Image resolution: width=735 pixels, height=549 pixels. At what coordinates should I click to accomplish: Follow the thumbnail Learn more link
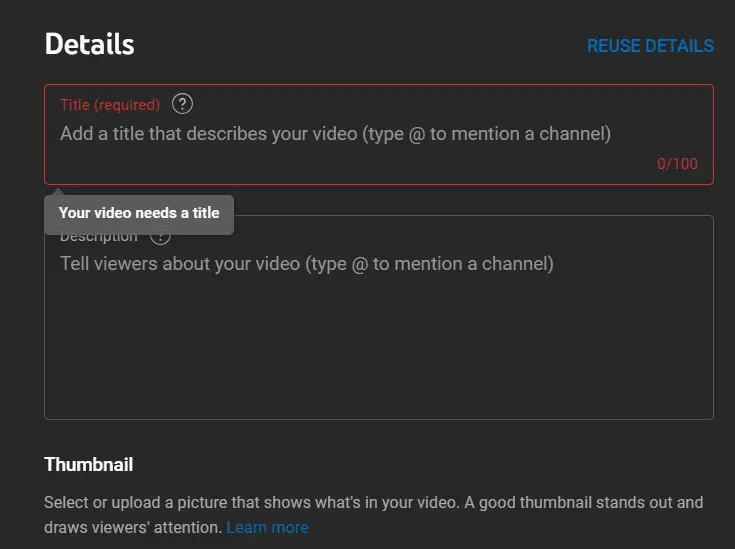tap(268, 527)
